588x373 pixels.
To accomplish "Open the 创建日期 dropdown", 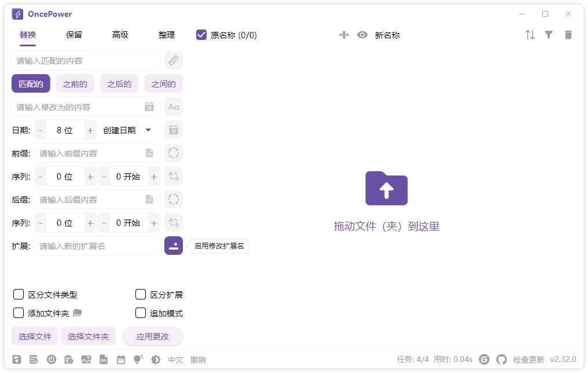I will point(127,130).
